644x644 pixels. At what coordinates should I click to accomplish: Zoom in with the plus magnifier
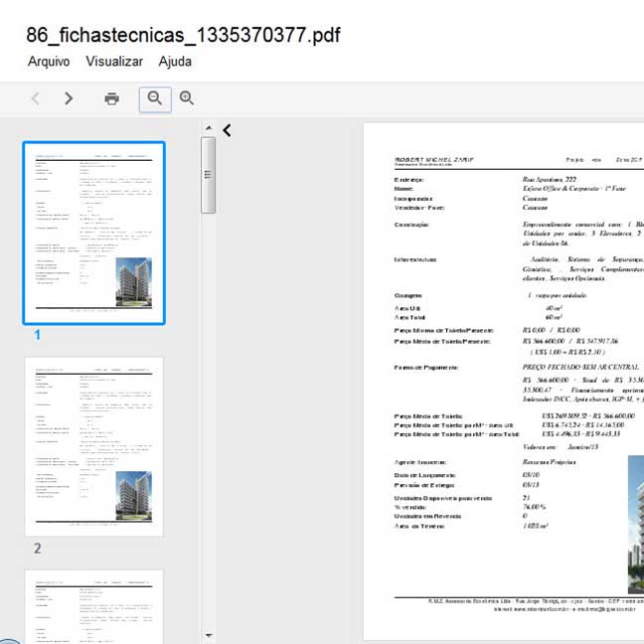pyautogui.click(x=186, y=98)
